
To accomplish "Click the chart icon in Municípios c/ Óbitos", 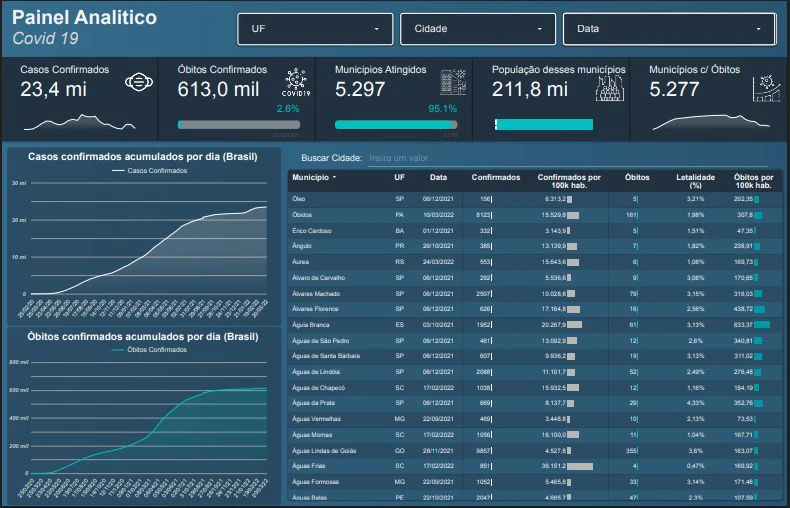I will pyautogui.click(x=766, y=89).
